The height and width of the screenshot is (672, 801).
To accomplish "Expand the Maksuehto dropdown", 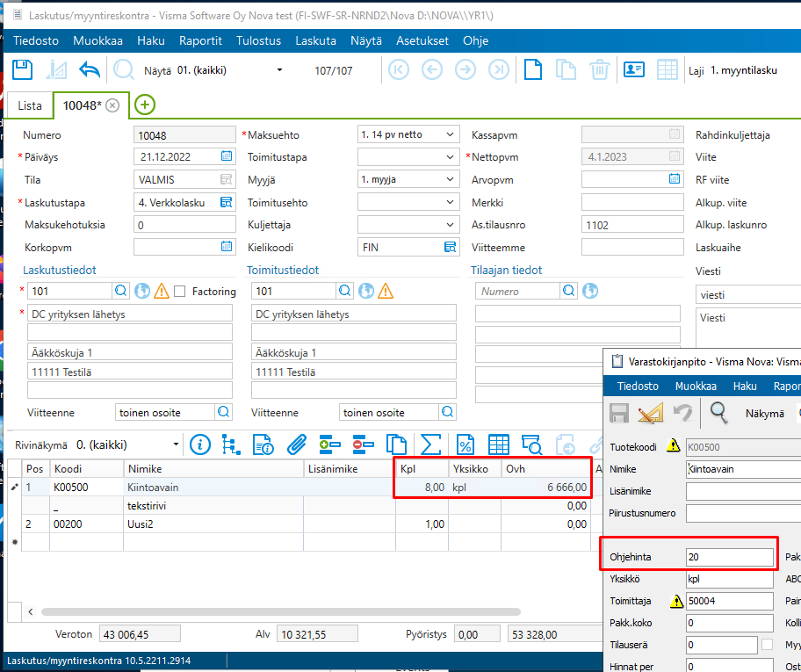I will (450, 134).
